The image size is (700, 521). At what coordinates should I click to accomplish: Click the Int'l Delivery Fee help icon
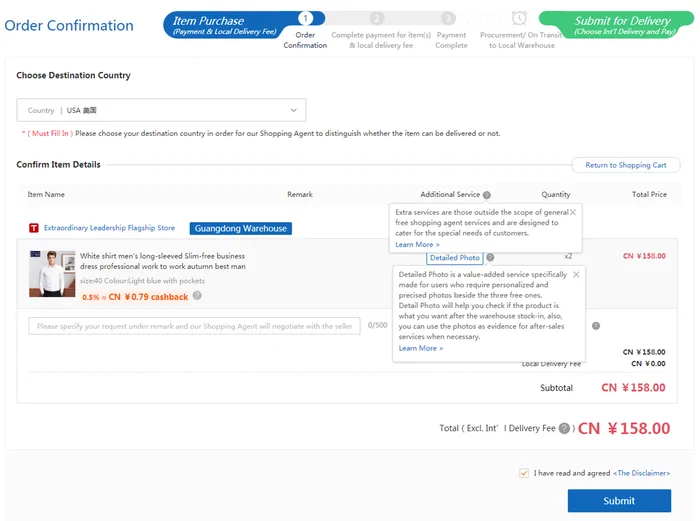[x=564, y=429]
